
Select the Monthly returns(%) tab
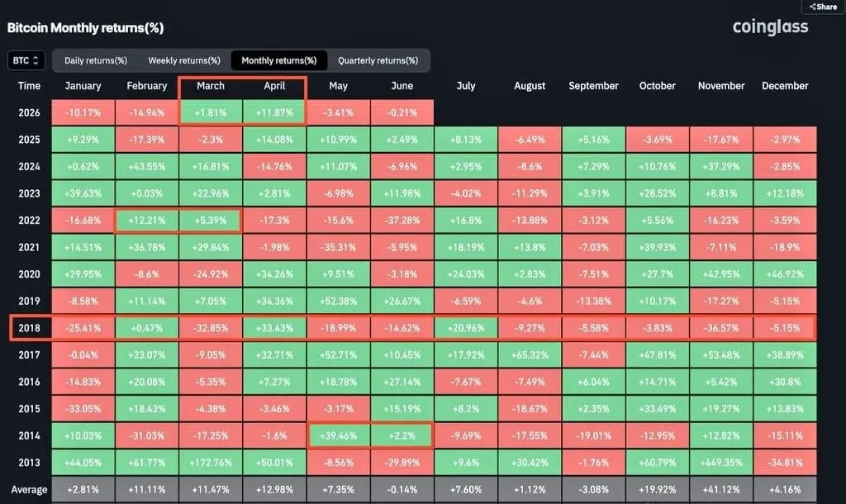[279, 60]
